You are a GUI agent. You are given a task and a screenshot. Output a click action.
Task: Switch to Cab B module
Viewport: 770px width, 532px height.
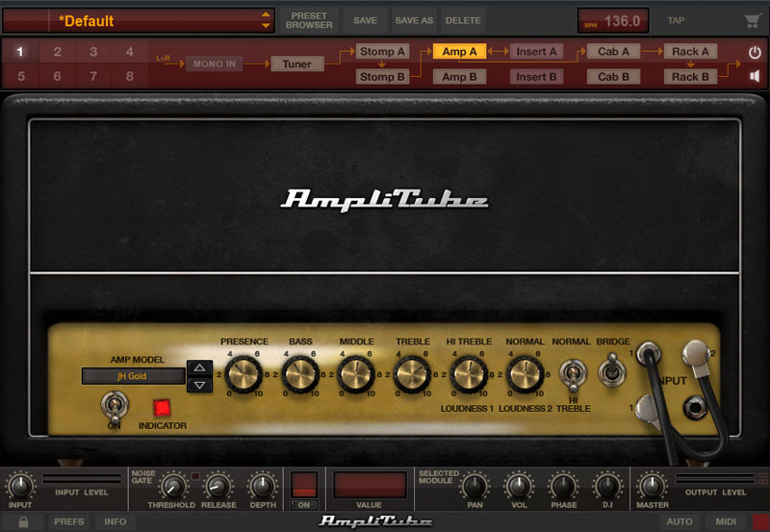613,77
